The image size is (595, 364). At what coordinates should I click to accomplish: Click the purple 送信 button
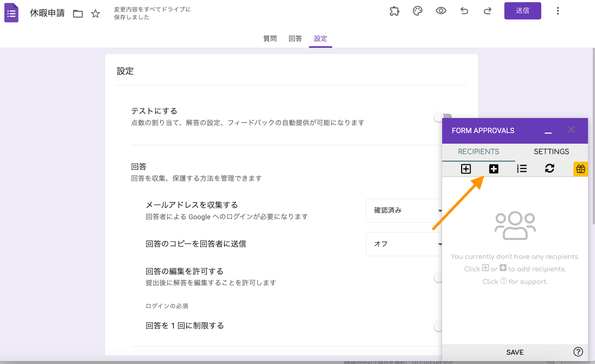tap(522, 11)
